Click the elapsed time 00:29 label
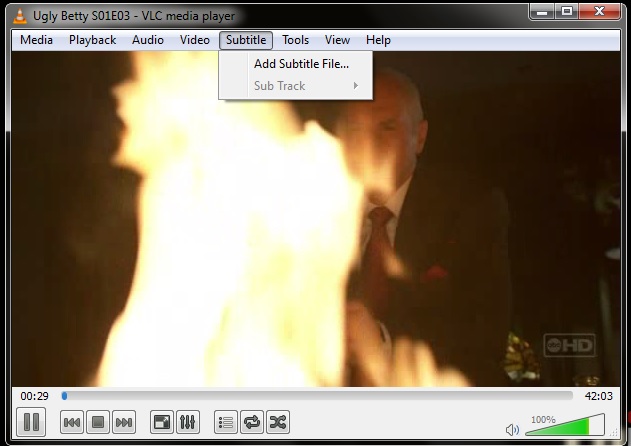Image resolution: width=631 pixels, height=446 pixels. (x=35, y=396)
